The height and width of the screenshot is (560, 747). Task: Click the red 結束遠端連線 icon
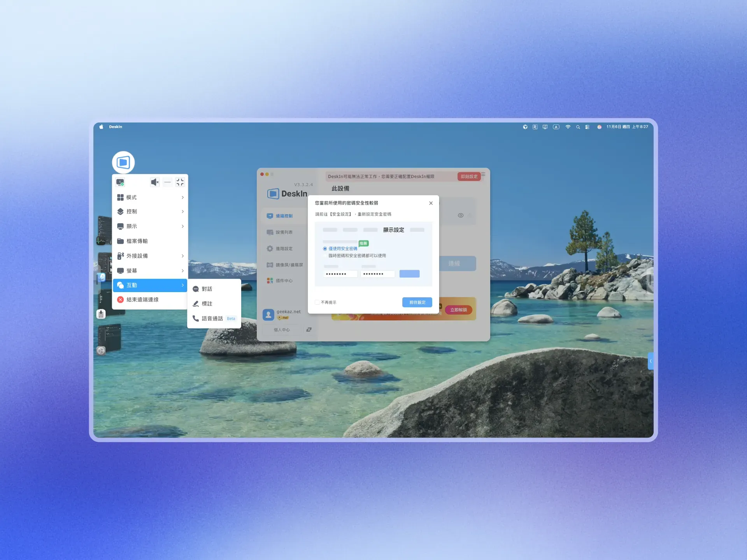coord(120,299)
